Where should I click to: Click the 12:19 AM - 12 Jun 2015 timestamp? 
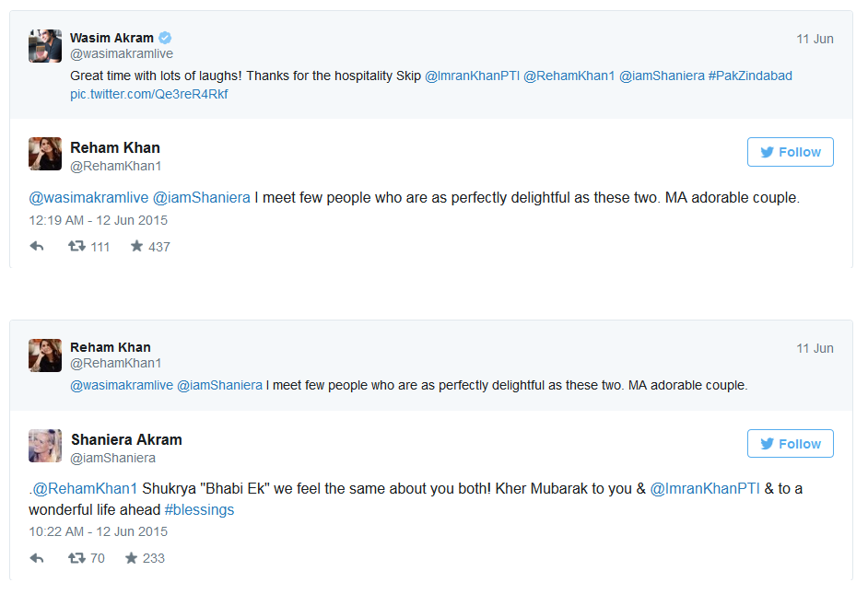99,220
